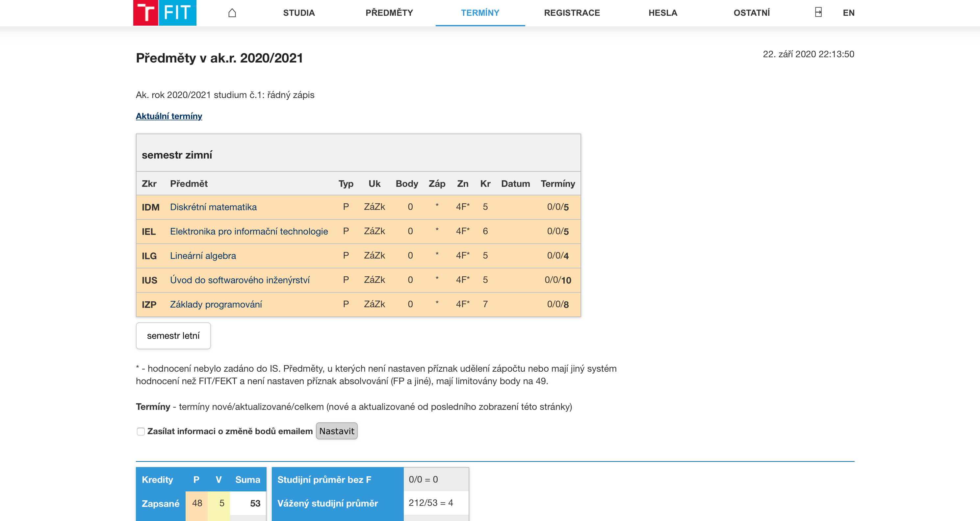Open Úvod do softwarového inženýrství link
Screen dimensions: 980x521
pos(240,280)
